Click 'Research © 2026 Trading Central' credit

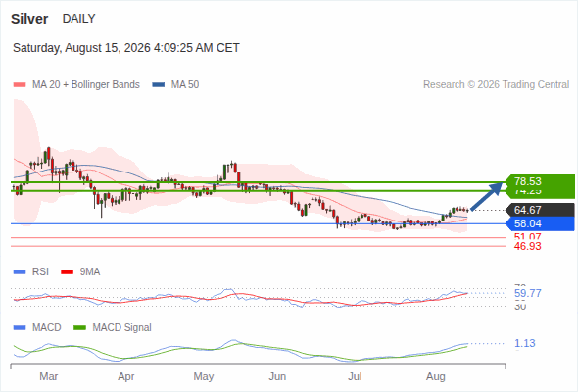496,85
